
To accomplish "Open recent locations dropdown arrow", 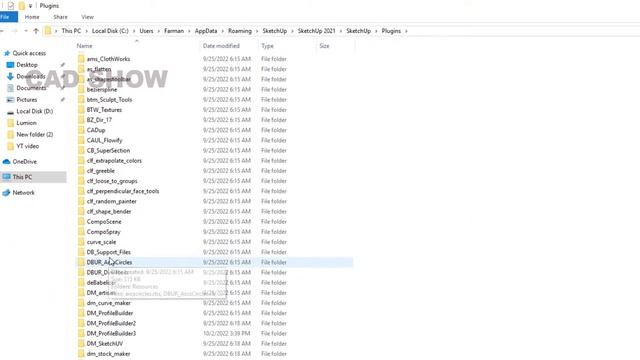I will (26, 31).
